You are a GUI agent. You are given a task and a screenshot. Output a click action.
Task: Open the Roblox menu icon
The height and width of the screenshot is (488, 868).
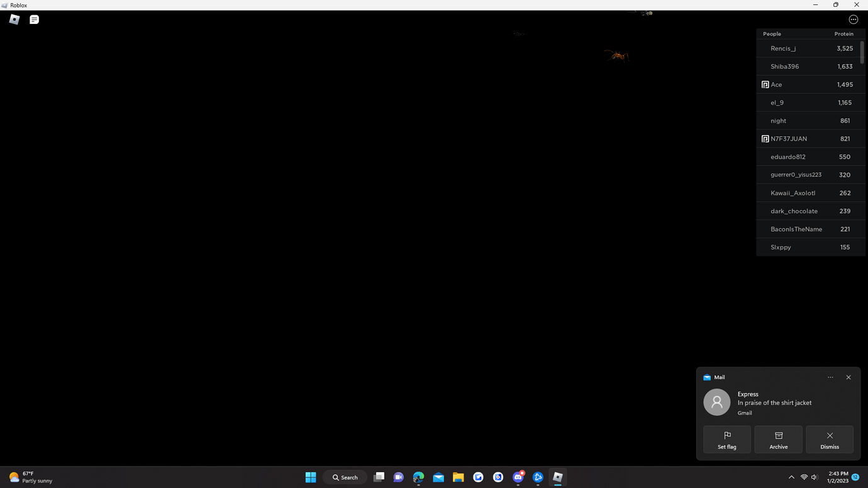click(x=14, y=19)
